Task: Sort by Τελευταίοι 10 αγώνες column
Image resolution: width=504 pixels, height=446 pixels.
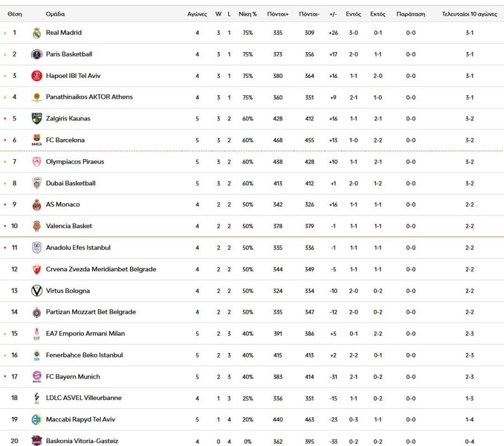Action: (469, 14)
